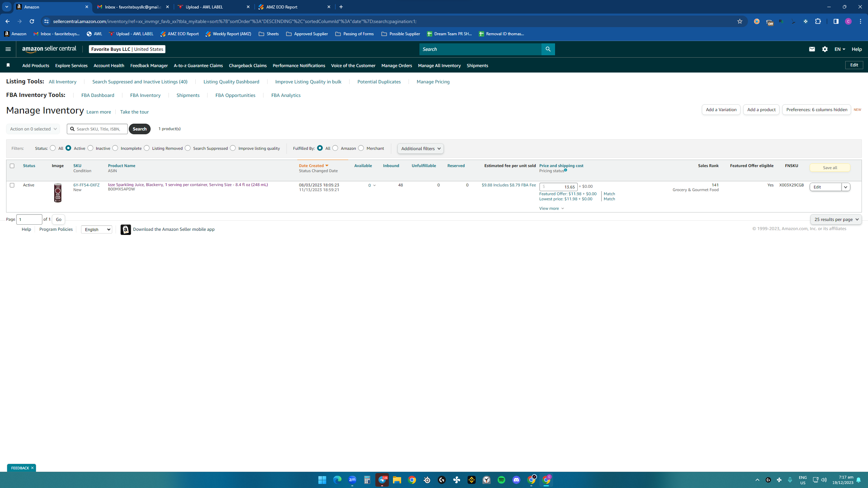Open the English language dropdown

97,229
